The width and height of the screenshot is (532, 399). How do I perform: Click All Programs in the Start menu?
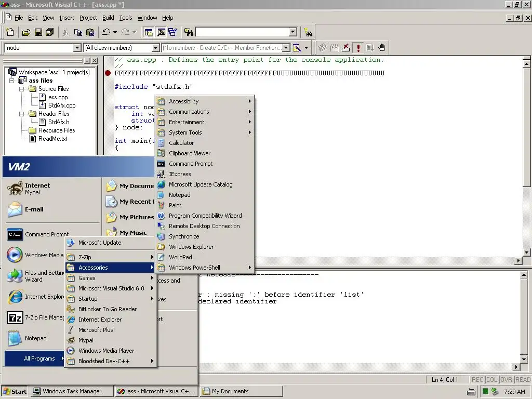point(34,358)
